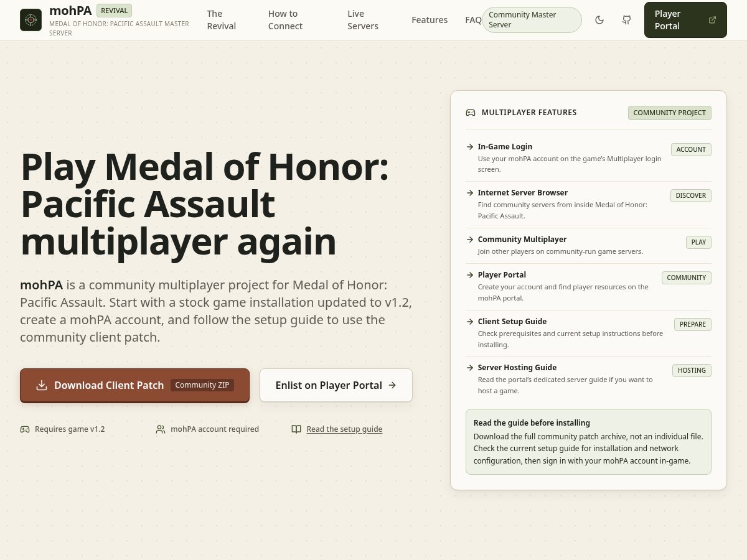Click the users icon beside mohPA account required
This screenshot has height=560, width=747.
161,429
